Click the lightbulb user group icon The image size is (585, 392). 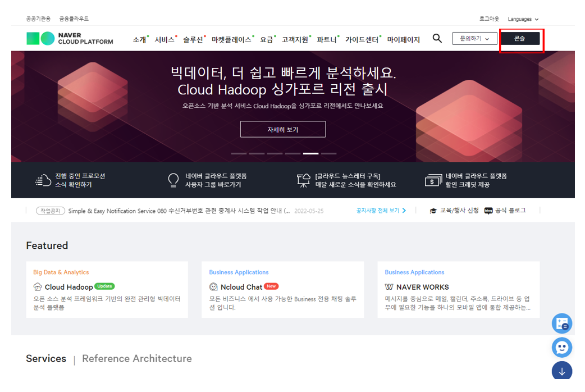click(173, 180)
